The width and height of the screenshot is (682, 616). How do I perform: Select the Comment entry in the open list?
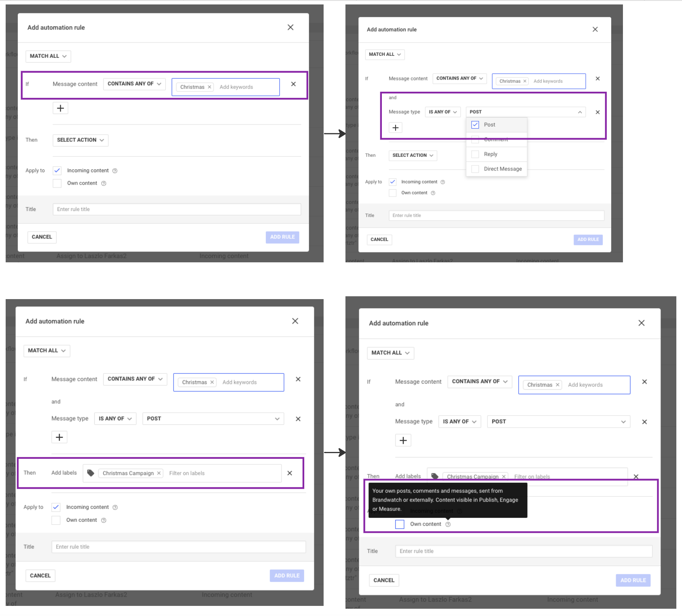[496, 139]
